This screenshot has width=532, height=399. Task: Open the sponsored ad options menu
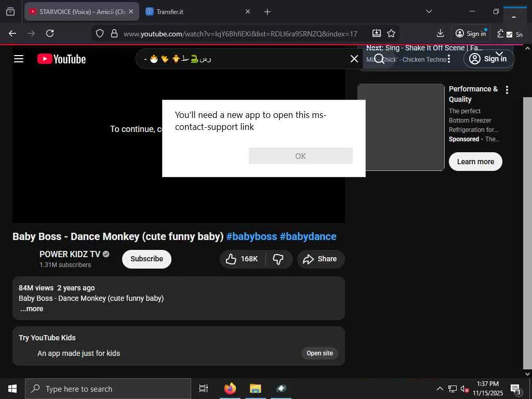(507, 90)
